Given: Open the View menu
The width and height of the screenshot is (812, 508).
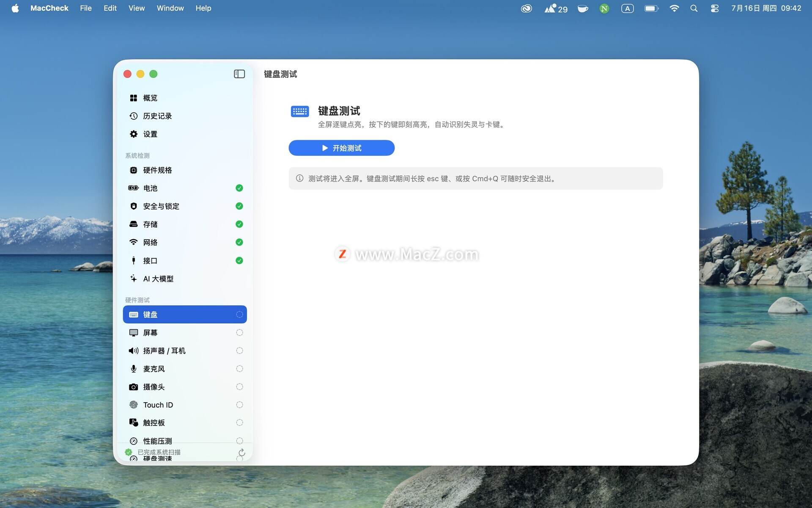Looking at the screenshot, I should click(137, 8).
